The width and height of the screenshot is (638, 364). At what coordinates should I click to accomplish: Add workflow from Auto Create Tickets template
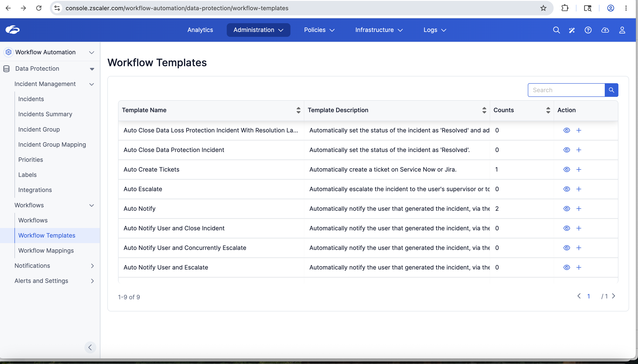[579, 169]
